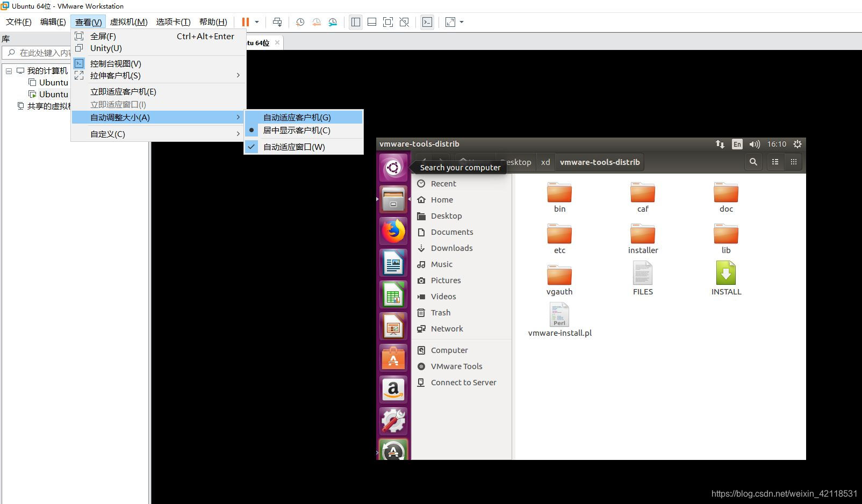Screen dimensions: 862x504
Task: Expand 自动调整大小(A) submenu
Action: point(159,117)
